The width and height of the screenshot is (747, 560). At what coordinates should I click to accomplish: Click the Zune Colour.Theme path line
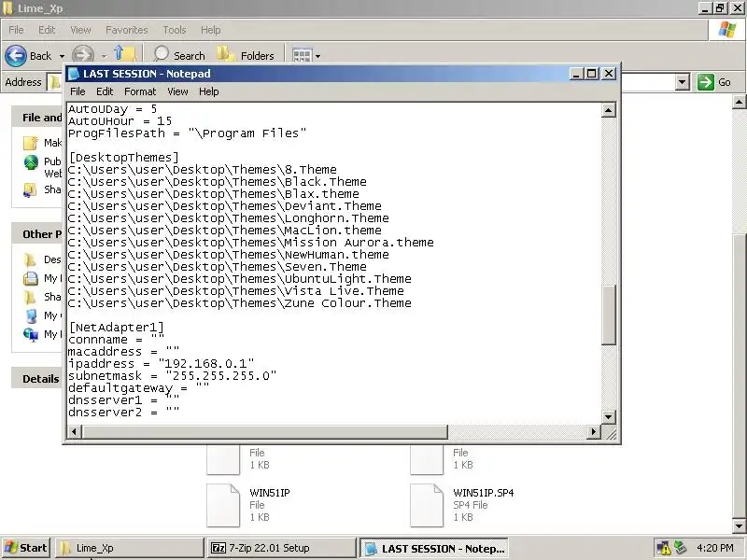coord(240,303)
